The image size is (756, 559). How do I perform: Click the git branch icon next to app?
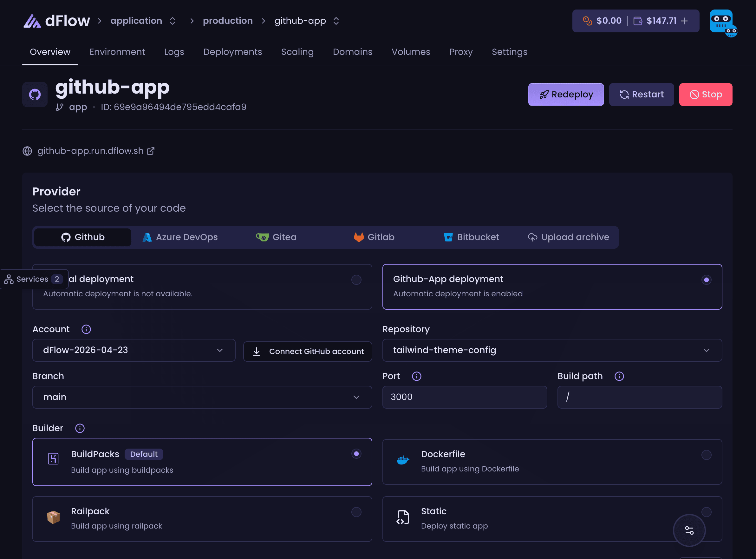click(60, 107)
